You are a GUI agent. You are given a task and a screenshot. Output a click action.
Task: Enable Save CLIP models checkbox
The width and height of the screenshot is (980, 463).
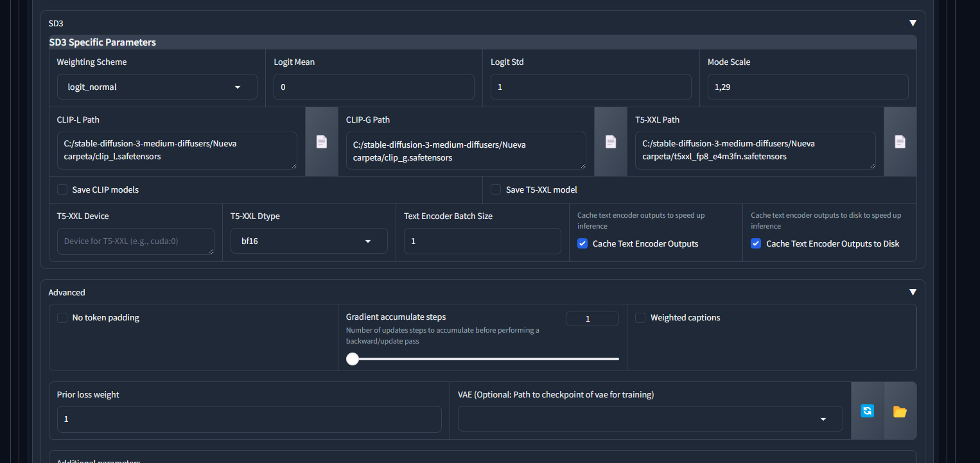pos(62,189)
